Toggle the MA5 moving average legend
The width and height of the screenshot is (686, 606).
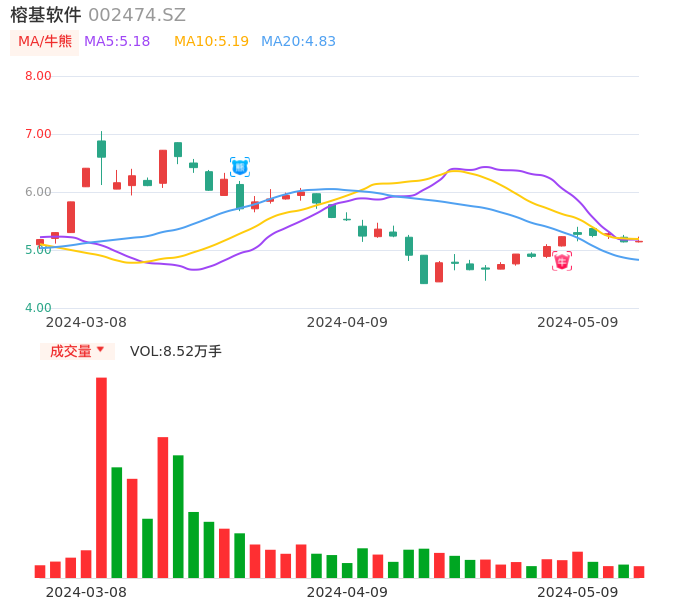(117, 42)
